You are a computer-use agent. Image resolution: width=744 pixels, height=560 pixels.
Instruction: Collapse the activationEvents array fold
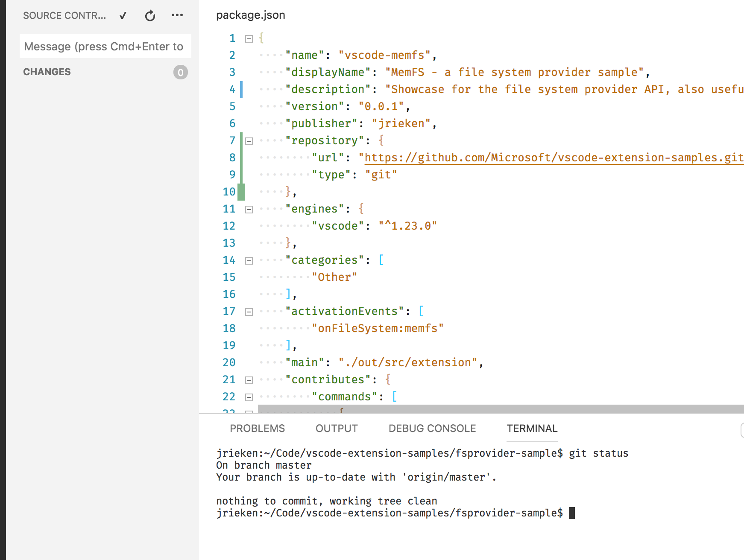pyautogui.click(x=248, y=311)
